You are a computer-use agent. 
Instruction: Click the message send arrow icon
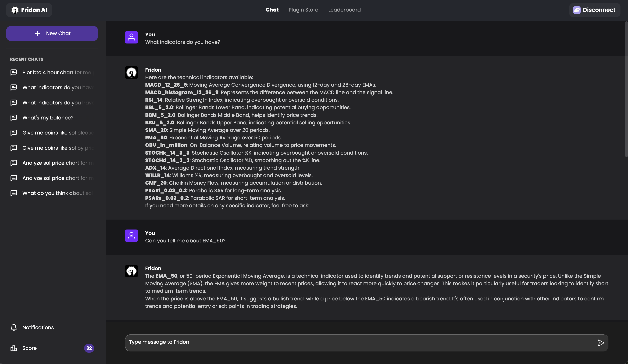click(x=600, y=342)
